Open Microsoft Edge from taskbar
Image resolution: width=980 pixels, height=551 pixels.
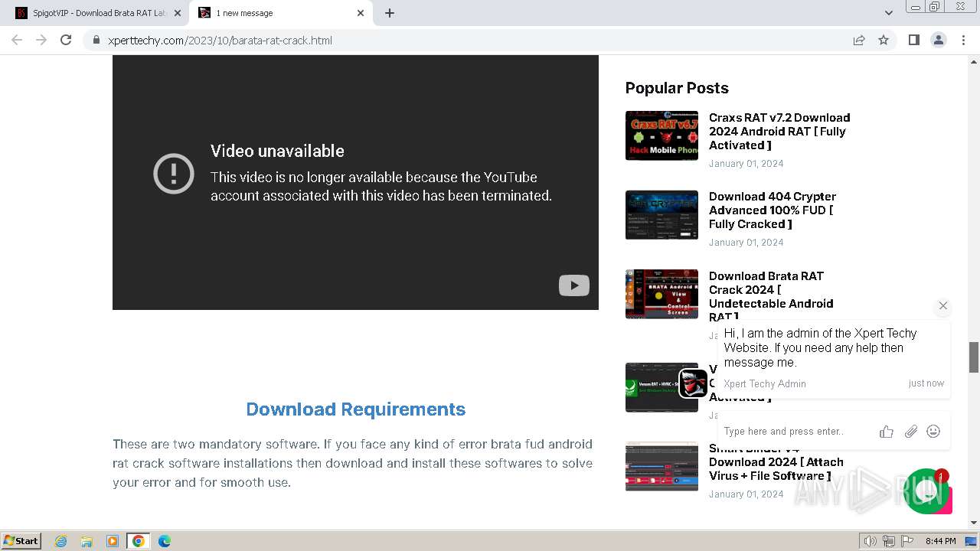(164, 541)
